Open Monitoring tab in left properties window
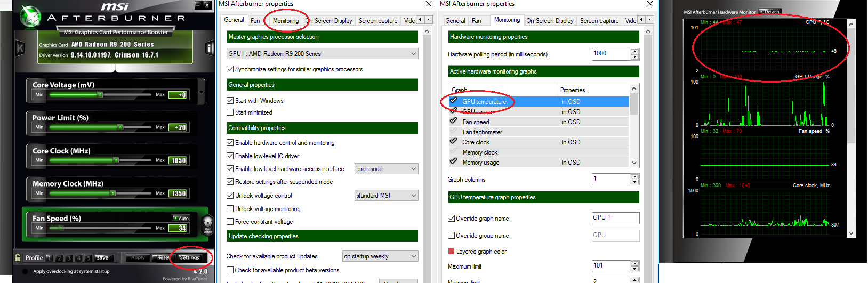Image resolution: width=868 pixels, height=283 pixels. click(x=286, y=21)
